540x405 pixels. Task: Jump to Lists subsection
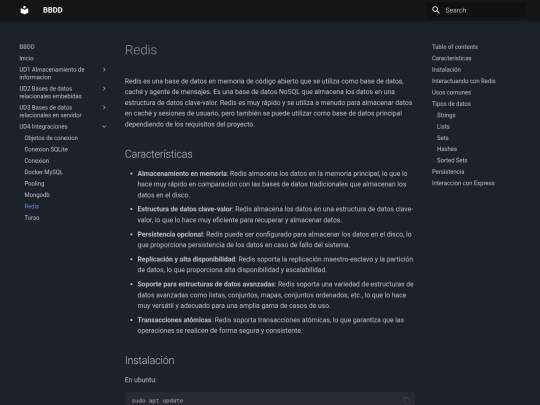point(443,126)
